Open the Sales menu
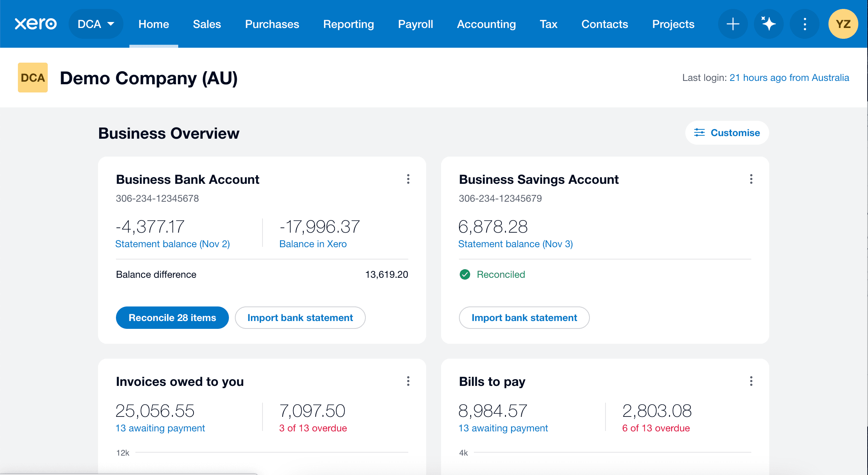868x475 pixels. [x=207, y=24]
